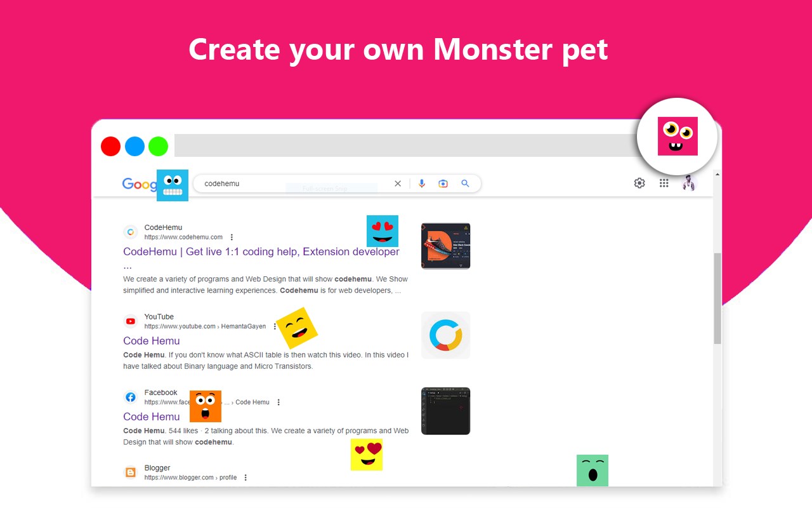
Task: Clear the search box with X
Action: [x=398, y=184]
